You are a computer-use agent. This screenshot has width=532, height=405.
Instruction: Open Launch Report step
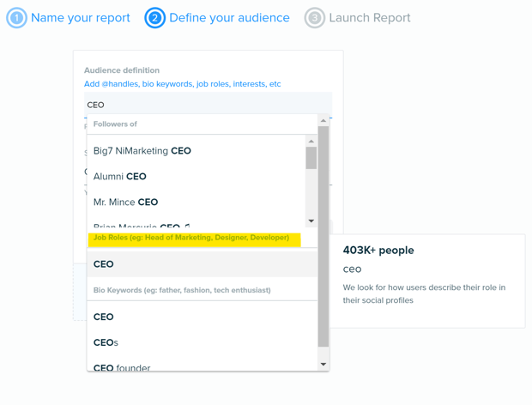coord(370,18)
